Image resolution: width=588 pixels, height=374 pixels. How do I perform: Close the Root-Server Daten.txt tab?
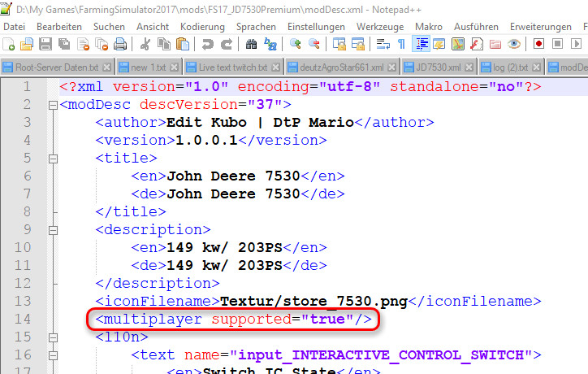(x=107, y=67)
